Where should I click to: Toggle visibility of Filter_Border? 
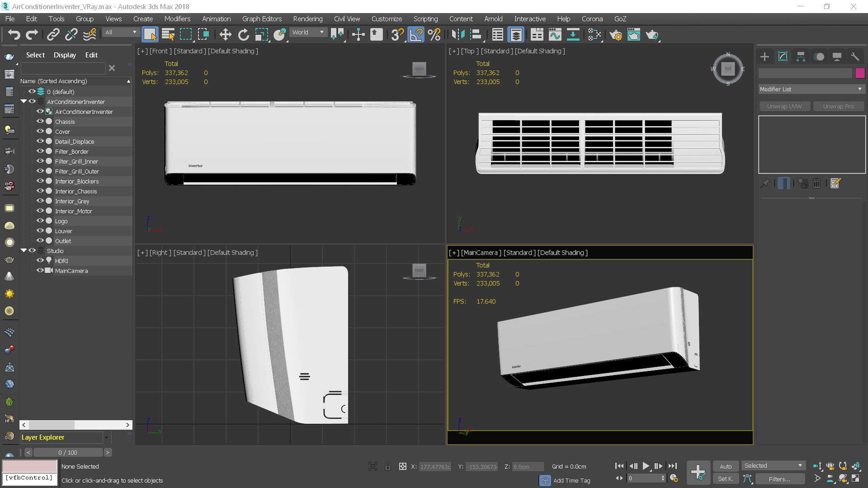coord(40,151)
